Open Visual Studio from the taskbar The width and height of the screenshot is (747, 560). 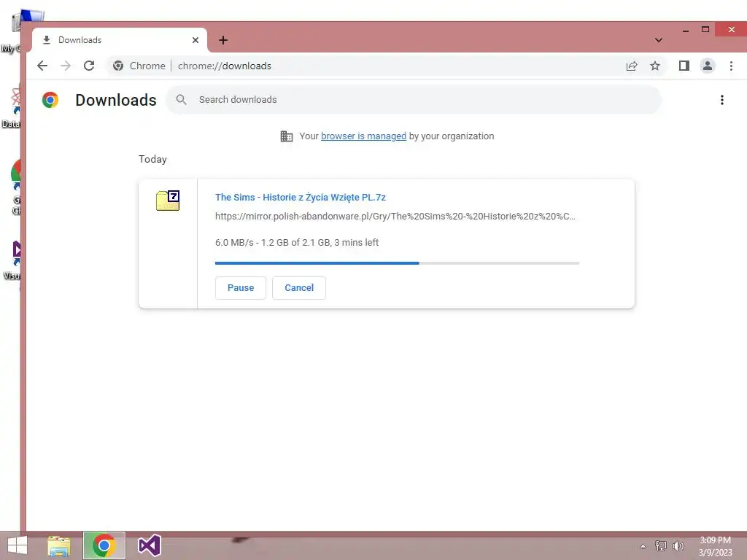[149, 545]
